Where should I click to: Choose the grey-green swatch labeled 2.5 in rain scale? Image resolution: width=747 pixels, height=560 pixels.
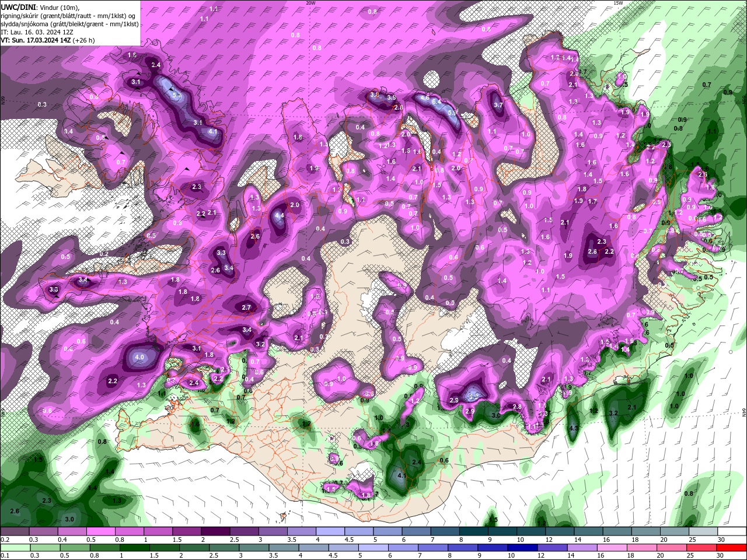[x=225, y=548]
